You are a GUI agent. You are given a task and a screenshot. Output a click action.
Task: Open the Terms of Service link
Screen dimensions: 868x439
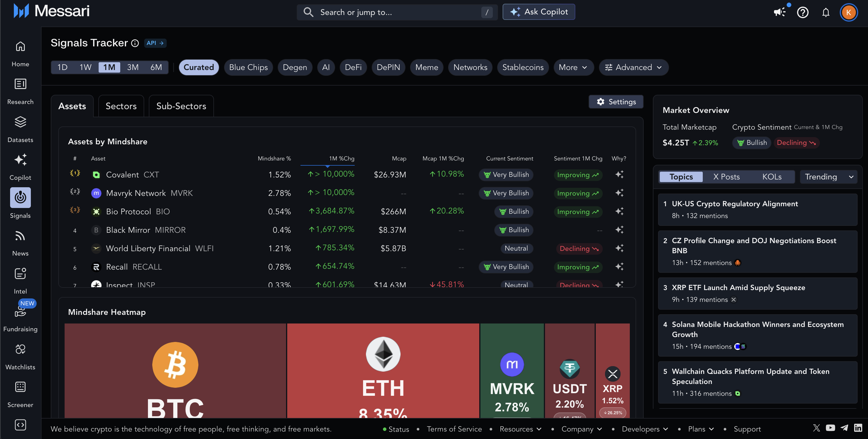(454, 429)
